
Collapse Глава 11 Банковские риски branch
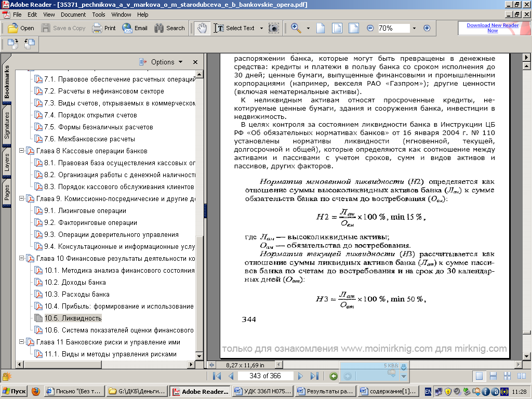click(x=21, y=342)
